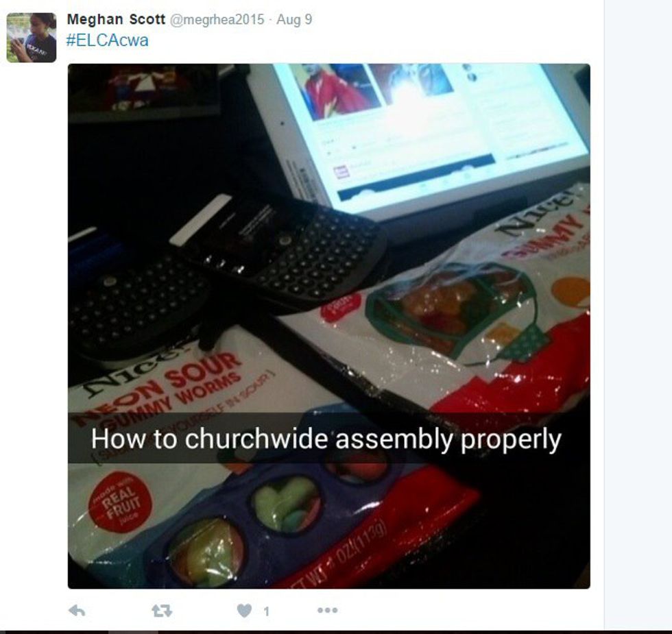Open the three-dot more options menu

tap(328, 610)
